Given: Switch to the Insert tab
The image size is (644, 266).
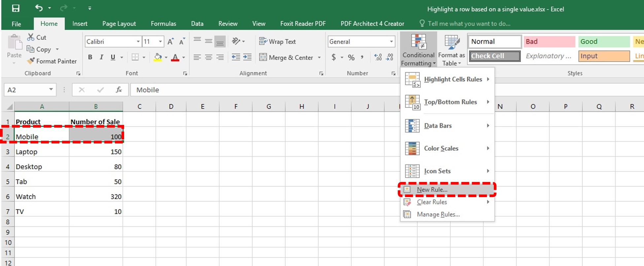Looking at the screenshot, I should pyautogui.click(x=80, y=24).
